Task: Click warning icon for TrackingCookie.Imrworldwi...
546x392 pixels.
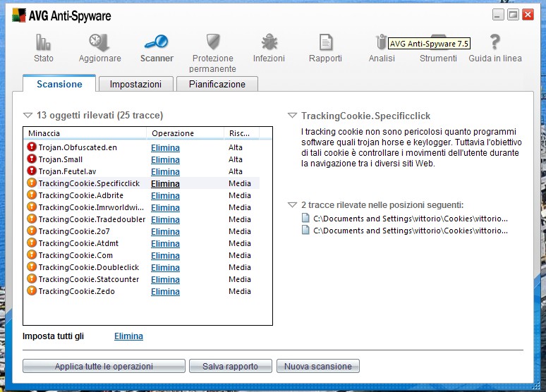Action: point(32,207)
